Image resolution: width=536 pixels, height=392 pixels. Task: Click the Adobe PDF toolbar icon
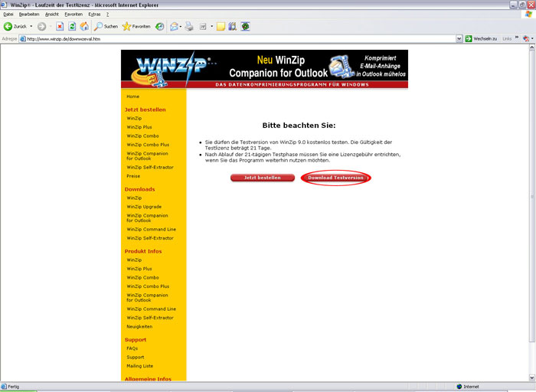point(526,38)
